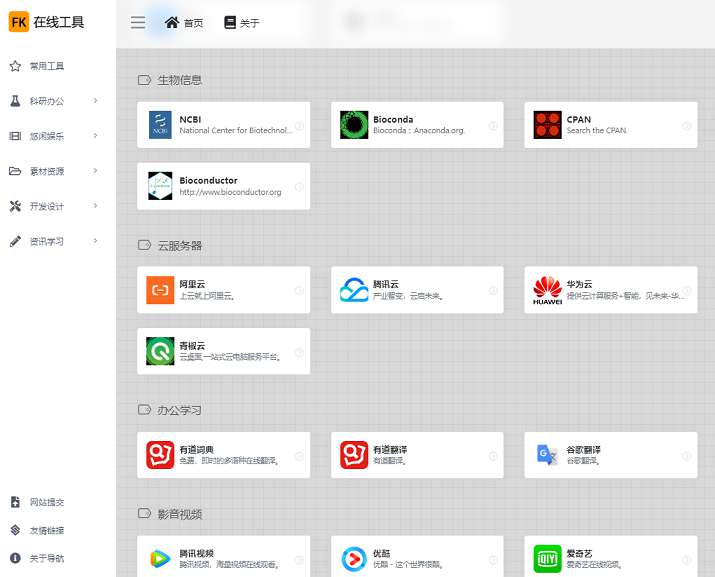Click info icon on the 有道翻译 card
The height and width of the screenshot is (577, 715).
pos(493,456)
